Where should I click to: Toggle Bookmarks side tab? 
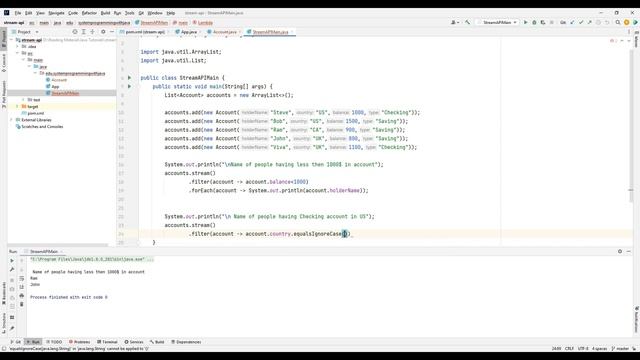point(4,293)
